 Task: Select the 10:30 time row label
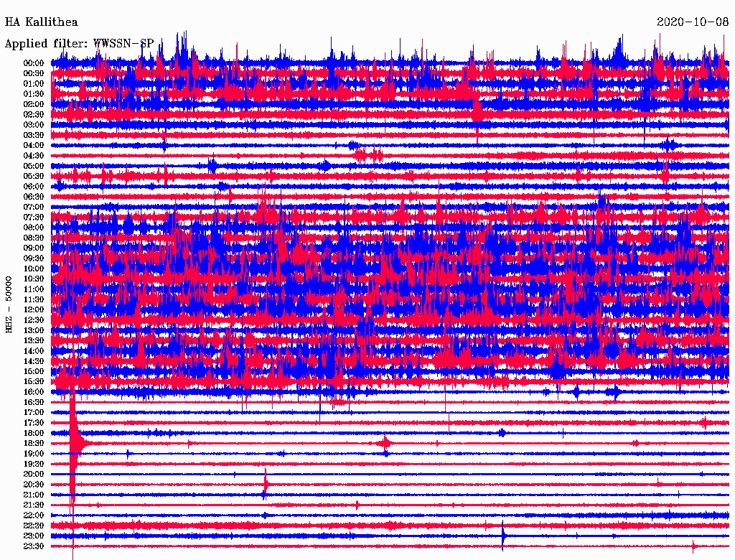34,279
